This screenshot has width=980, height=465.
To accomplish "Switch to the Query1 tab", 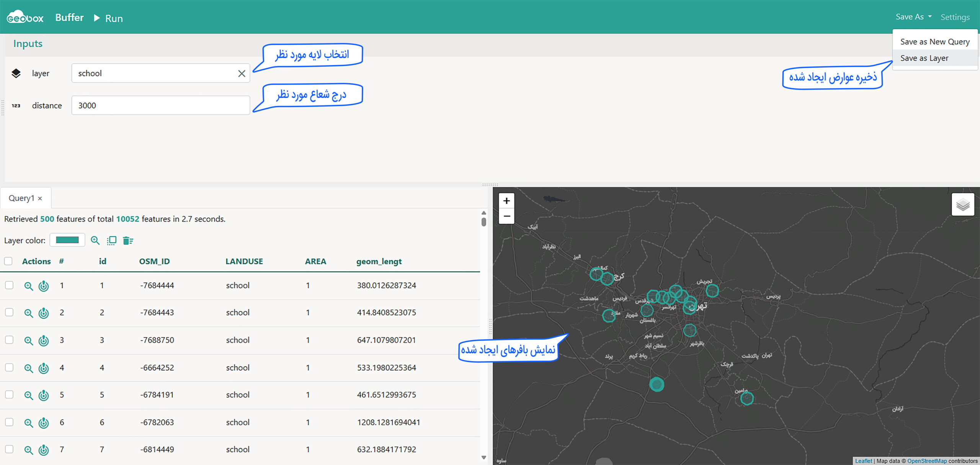I will point(21,198).
